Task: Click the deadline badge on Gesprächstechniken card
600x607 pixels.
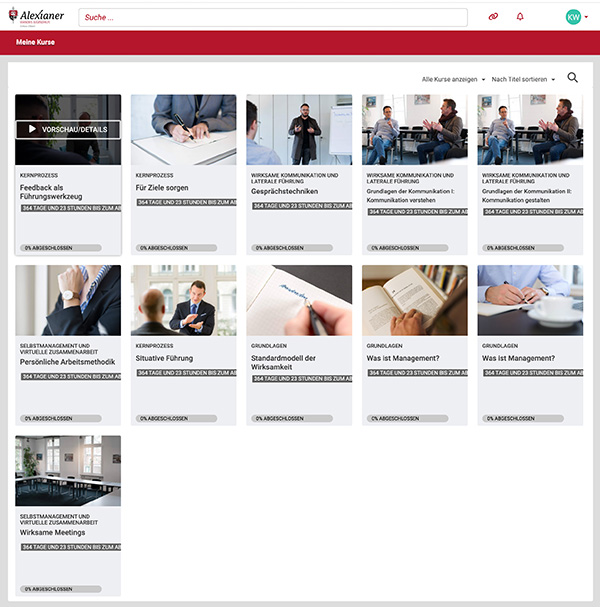Action: (x=302, y=206)
